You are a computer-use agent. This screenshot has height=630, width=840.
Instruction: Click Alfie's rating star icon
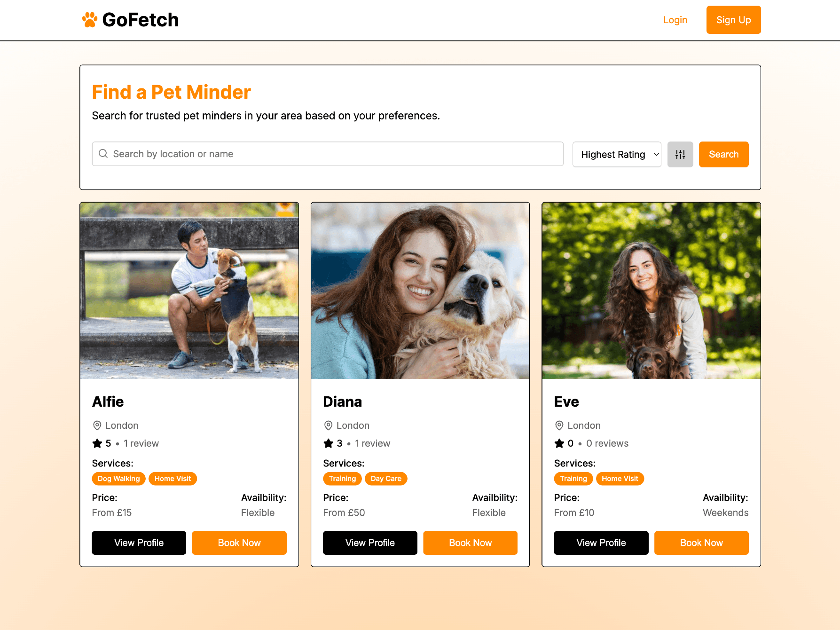[97, 443]
